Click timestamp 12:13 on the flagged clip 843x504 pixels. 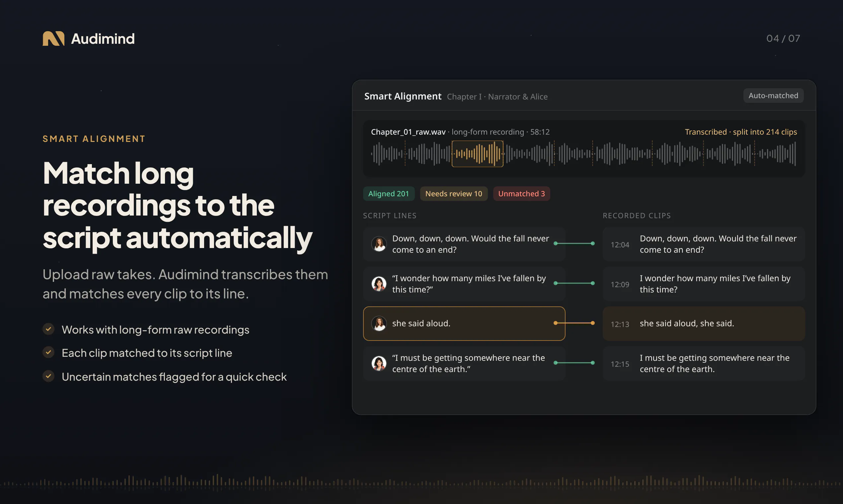[620, 324]
